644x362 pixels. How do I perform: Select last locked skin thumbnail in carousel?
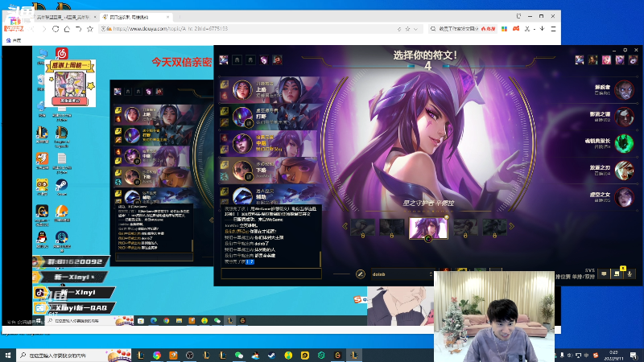click(x=494, y=228)
